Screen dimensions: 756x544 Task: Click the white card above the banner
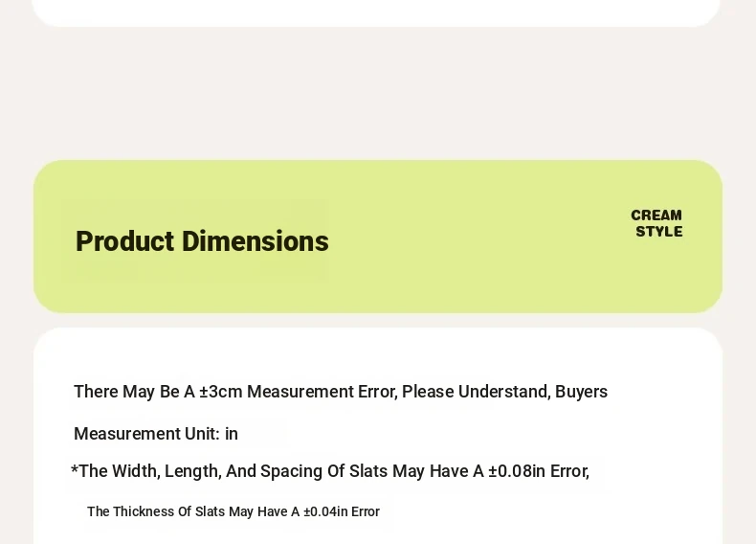click(x=376, y=13)
